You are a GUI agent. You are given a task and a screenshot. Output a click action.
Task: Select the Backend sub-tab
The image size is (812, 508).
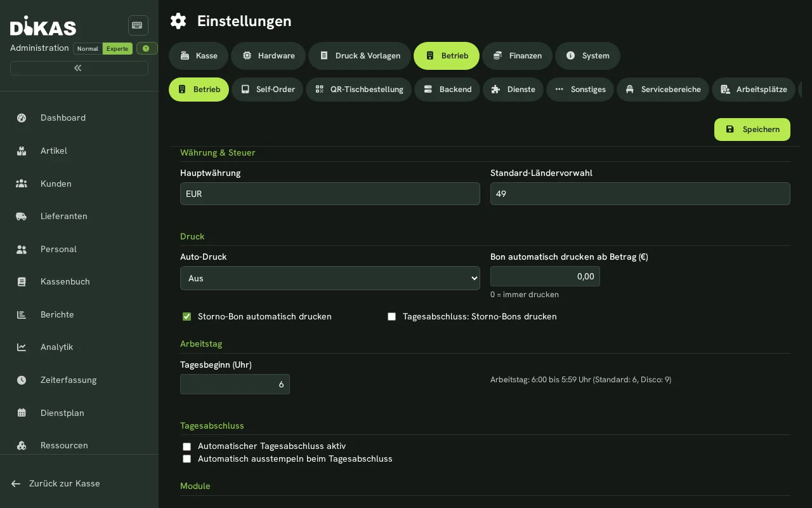[447, 90]
